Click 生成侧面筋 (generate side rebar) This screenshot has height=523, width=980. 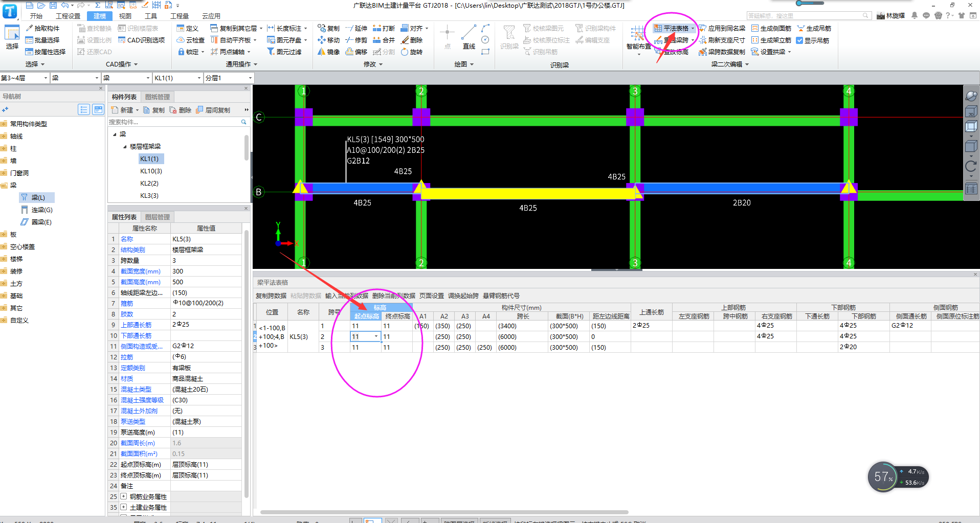click(x=771, y=28)
